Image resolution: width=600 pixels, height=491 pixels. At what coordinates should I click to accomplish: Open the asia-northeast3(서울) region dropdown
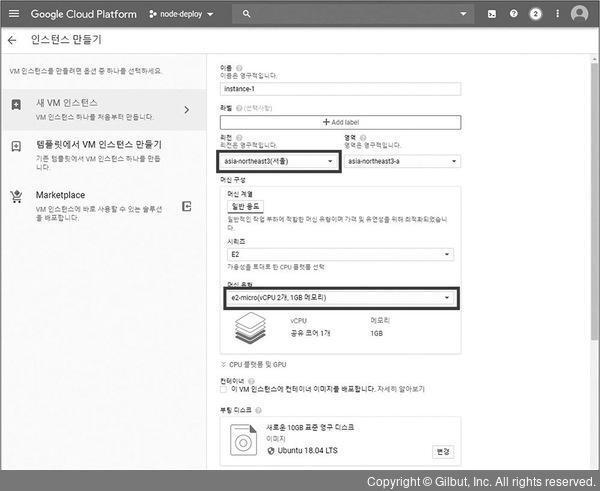click(x=279, y=161)
